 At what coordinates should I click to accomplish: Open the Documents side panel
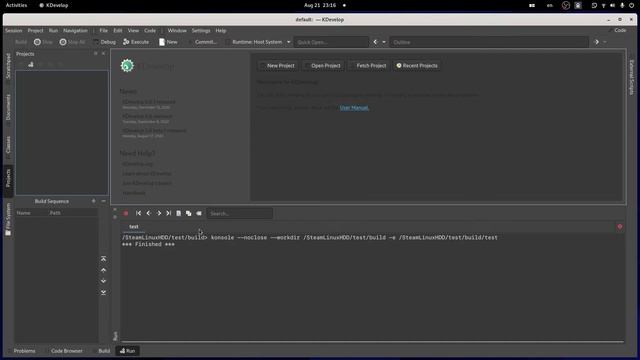(x=8, y=109)
